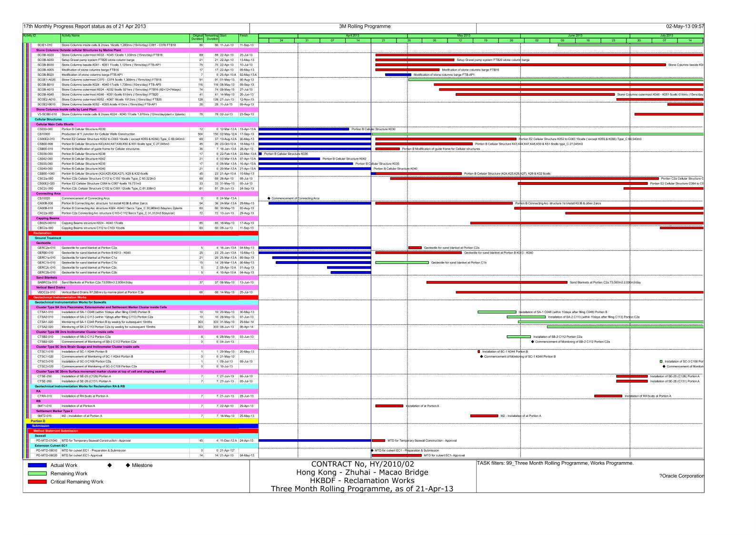
Task: Click the Milestone diamond symbol in the legend
Action: click(128, 465)
